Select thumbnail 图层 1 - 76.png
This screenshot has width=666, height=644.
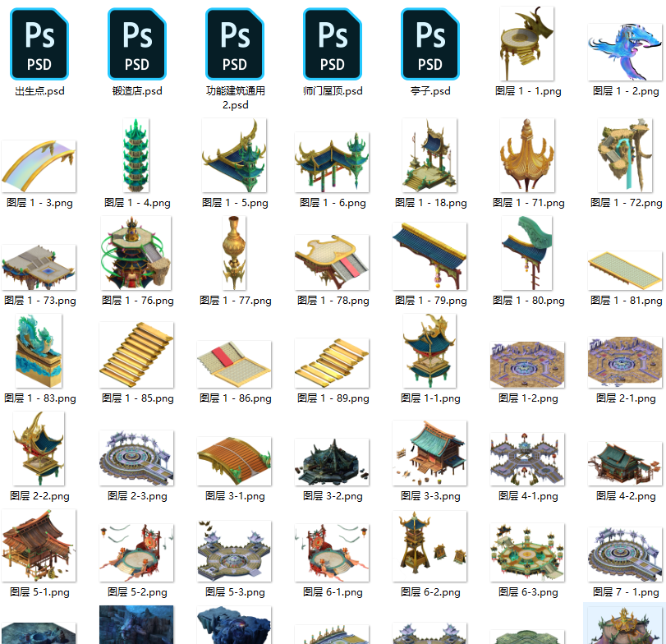pyautogui.click(x=136, y=254)
